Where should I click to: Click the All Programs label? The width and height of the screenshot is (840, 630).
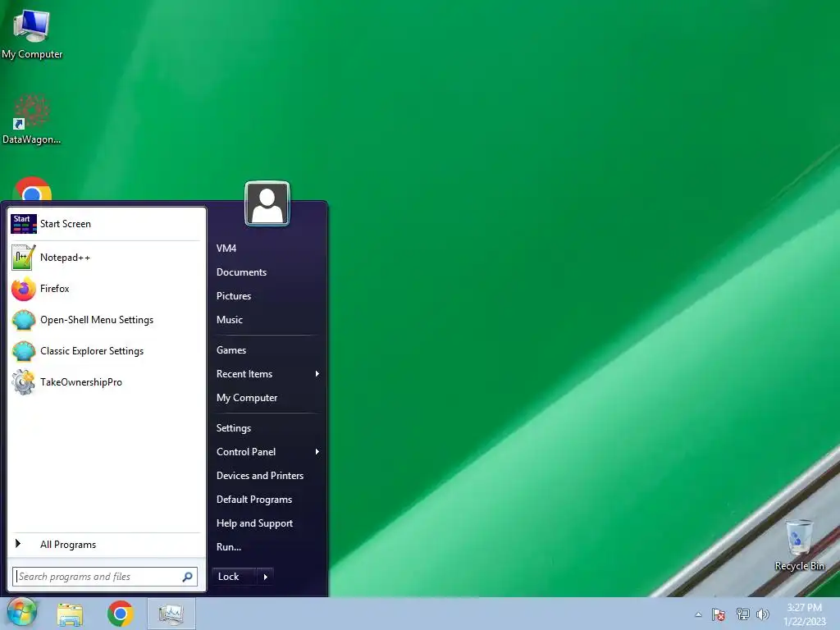[x=68, y=545]
